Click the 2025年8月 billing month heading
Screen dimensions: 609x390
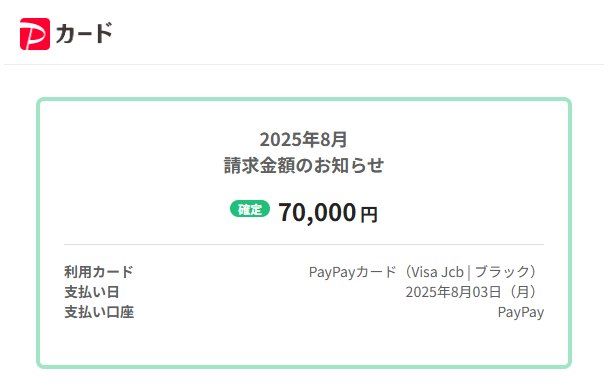(303, 139)
